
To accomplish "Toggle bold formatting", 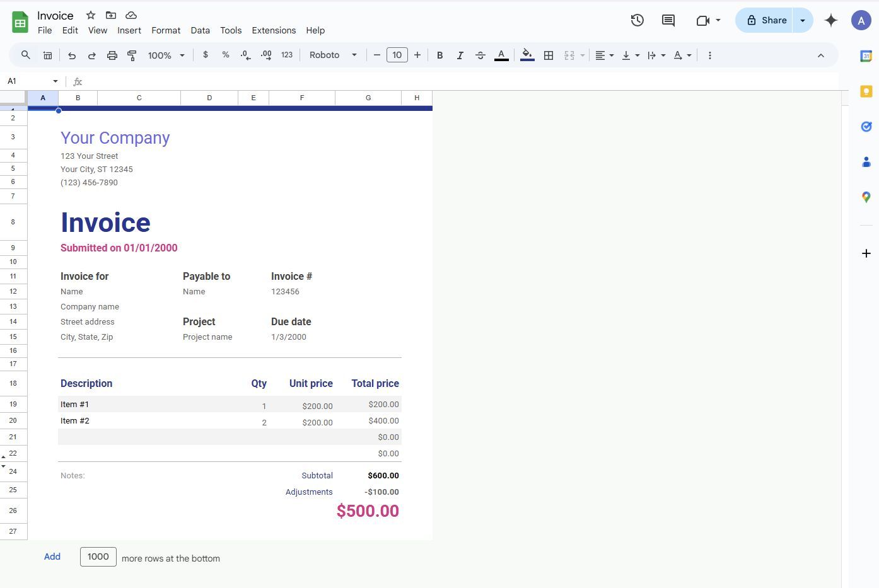I will pyautogui.click(x=440, y=55).
